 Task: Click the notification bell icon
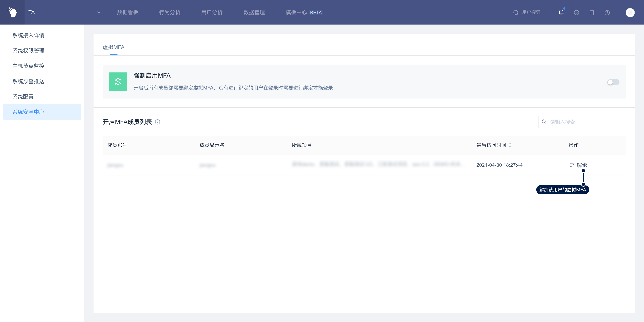point(561,12)
